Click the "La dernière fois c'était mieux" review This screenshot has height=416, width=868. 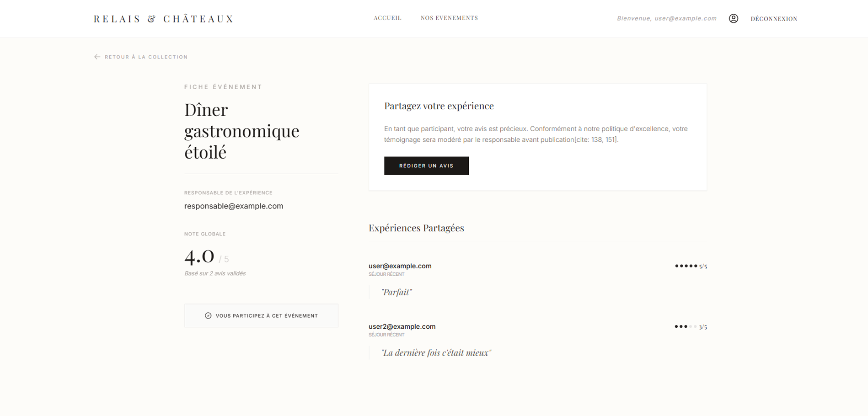[436, 353]
